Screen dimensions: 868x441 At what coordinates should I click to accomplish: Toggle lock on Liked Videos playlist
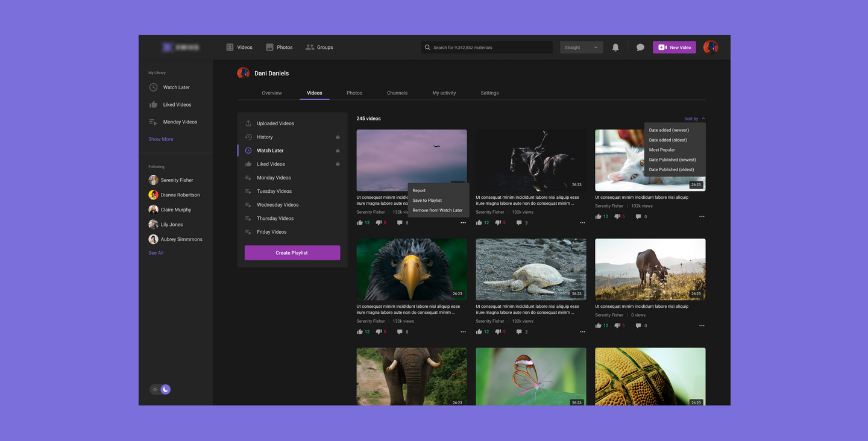click(338, 164)
